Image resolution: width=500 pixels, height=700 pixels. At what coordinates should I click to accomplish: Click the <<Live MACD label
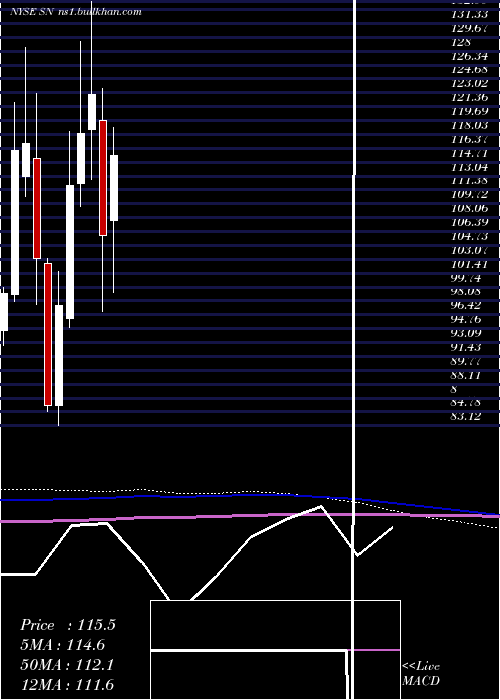tap(421, 673)
